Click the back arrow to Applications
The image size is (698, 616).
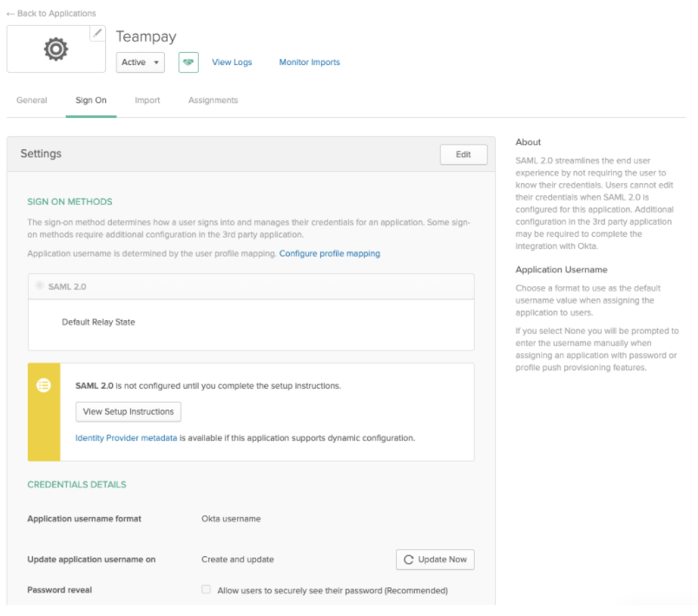[10, 14]
